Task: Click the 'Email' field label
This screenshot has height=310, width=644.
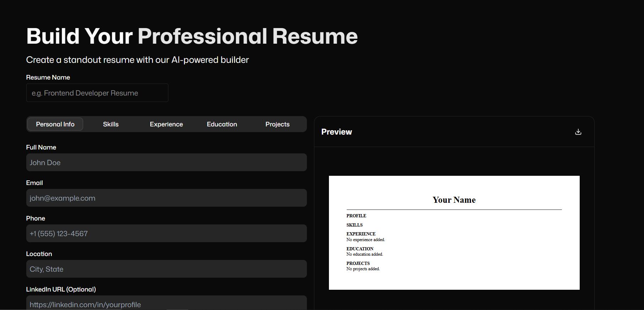Action: pos(34,183)
